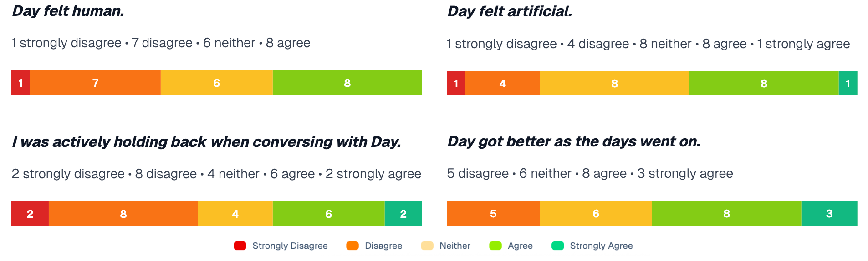868x261 pixels.
Task: Click the orange Disagree legend swatch
Action: (x=352, y=246)
